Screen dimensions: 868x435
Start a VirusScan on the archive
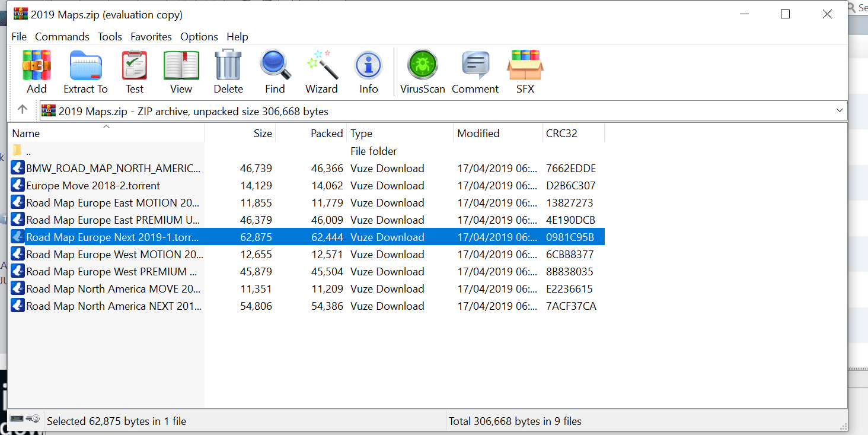[x=423, y=65]
